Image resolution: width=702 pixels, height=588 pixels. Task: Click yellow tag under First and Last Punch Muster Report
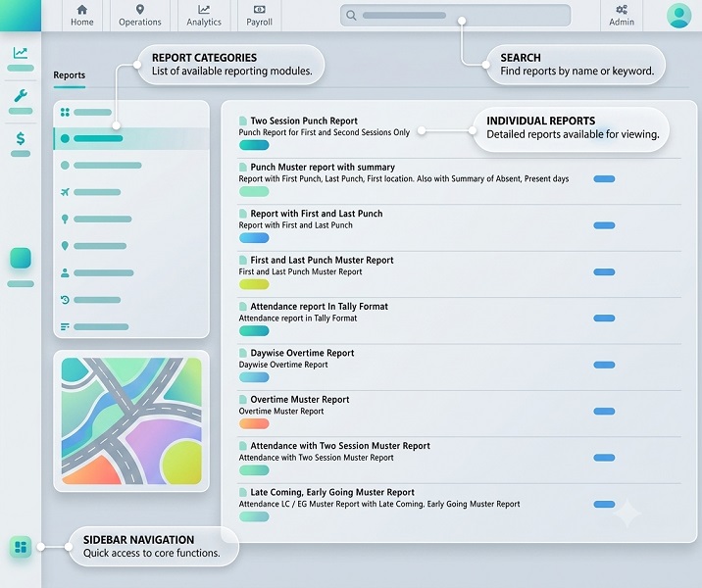[x=254, y=284]
